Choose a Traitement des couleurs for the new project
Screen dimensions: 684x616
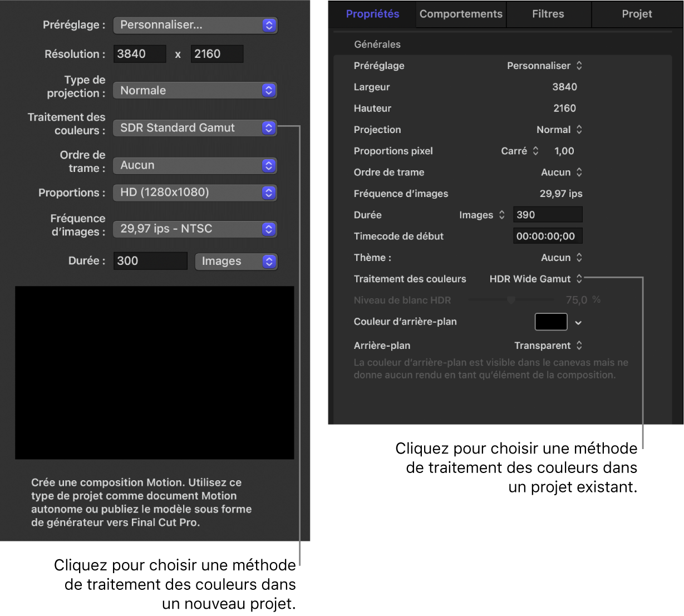[195, 127]
